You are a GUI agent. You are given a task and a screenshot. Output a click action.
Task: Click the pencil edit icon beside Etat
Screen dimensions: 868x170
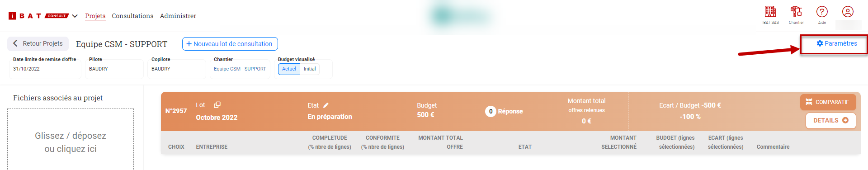(326, 105)
